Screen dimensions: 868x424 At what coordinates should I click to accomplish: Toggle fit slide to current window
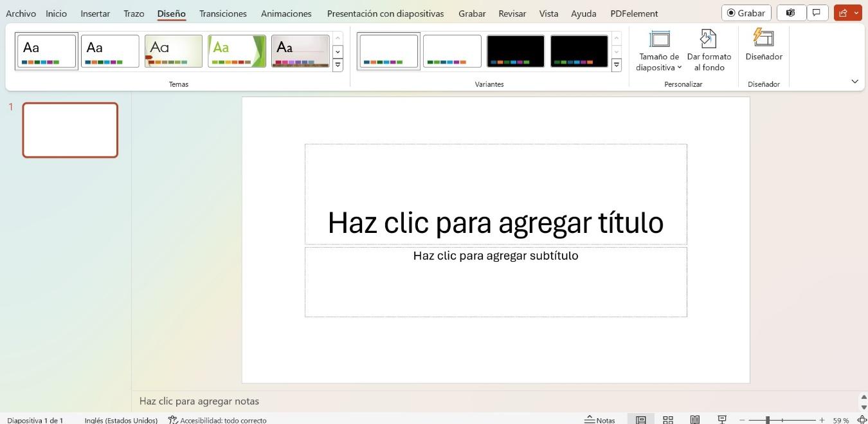coord(862,419)
